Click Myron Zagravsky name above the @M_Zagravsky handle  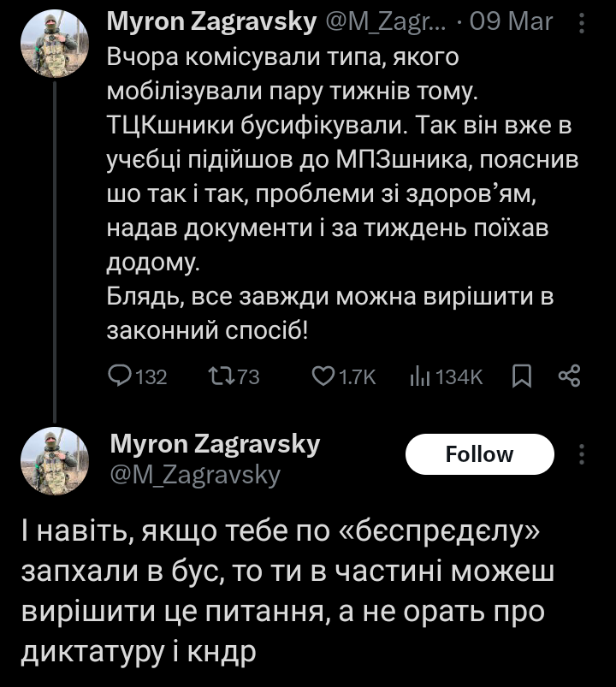coord(216,444)
